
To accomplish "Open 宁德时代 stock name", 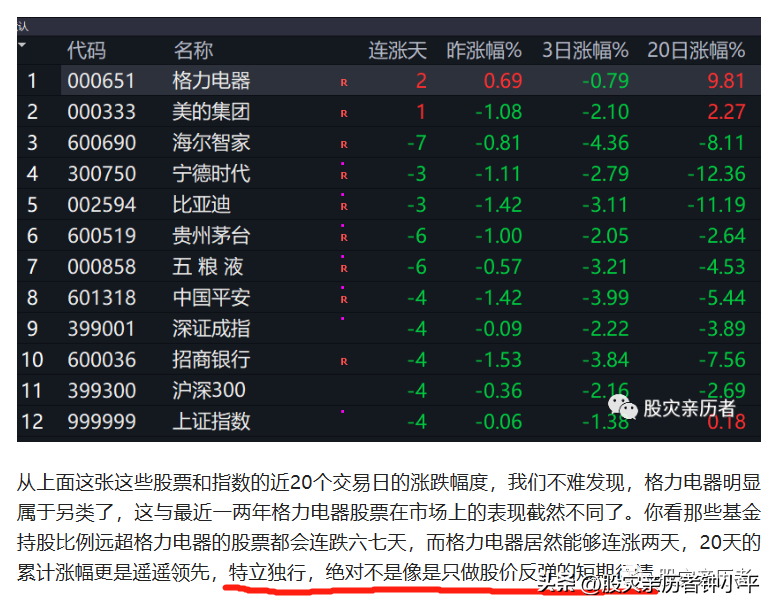I will [211, 174].
